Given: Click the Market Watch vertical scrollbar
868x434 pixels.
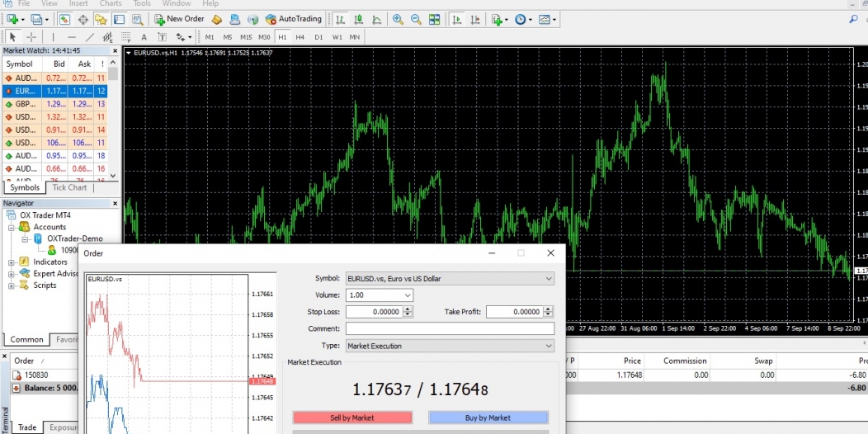Looking at the screenshot, I should click(x=114, y=119).
